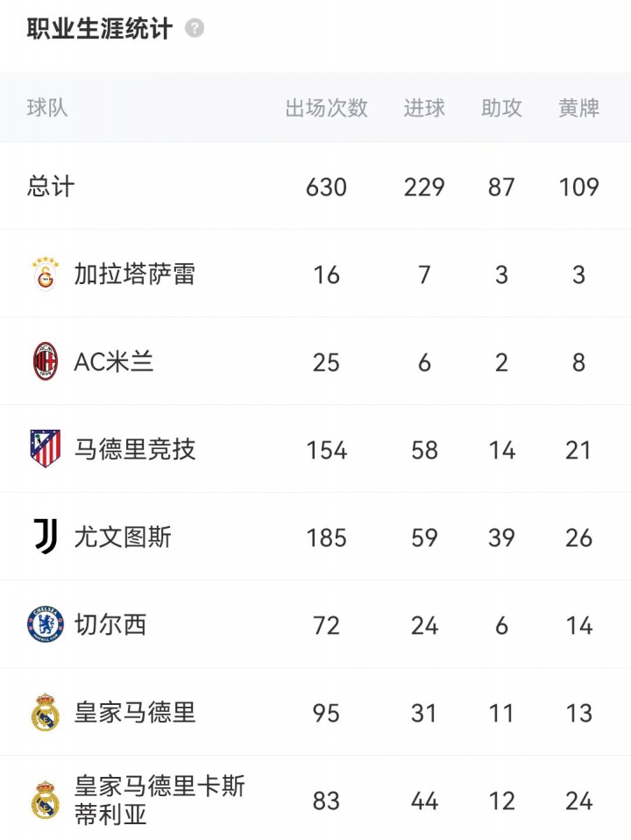Viewport: 631px width, 840px height.
Task: Click the AC Milan club logo
Action: 45,361
